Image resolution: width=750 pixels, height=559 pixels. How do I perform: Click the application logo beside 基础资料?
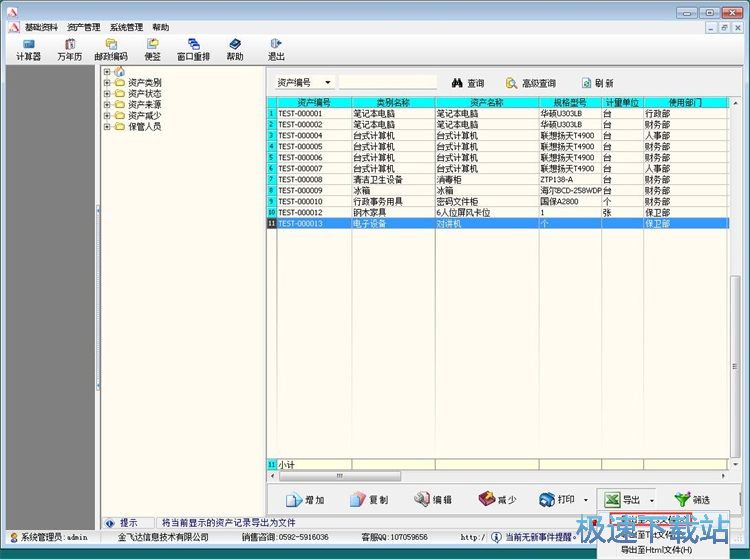14,27
